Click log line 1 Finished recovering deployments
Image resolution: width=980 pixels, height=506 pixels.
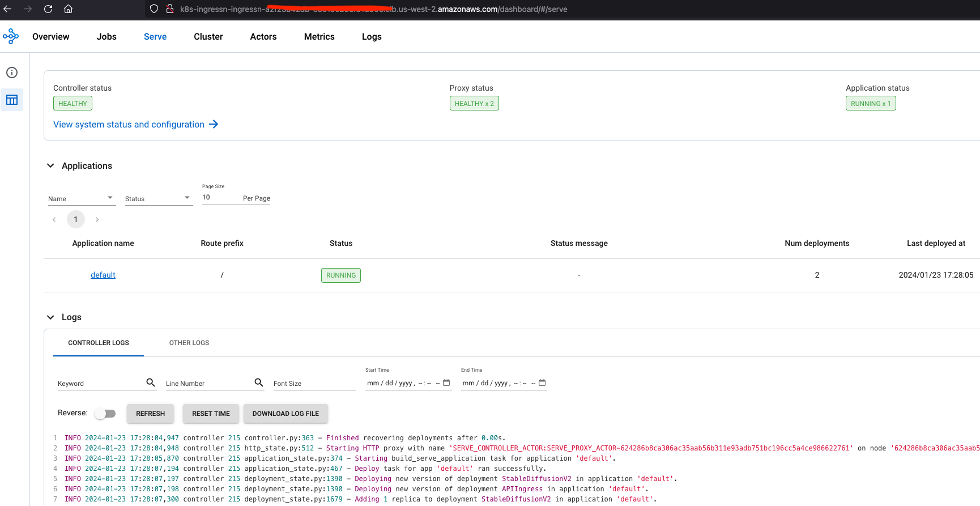[x=285, y=438]
